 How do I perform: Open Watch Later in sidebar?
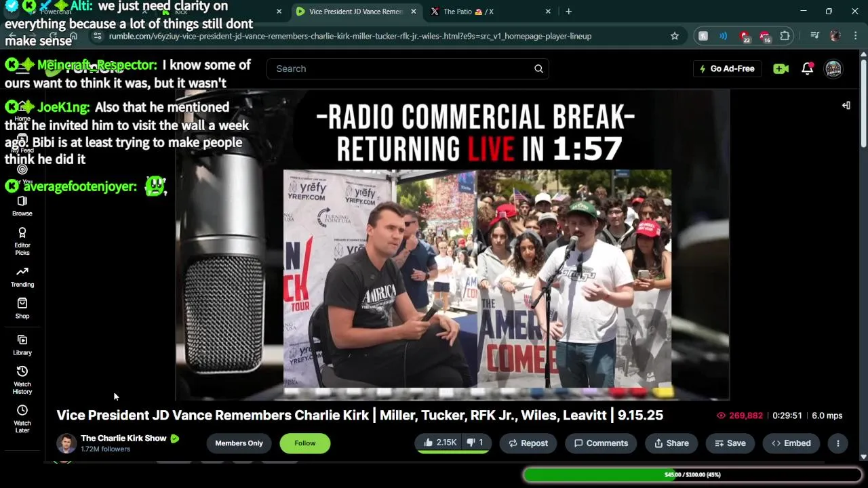[22, 418]
